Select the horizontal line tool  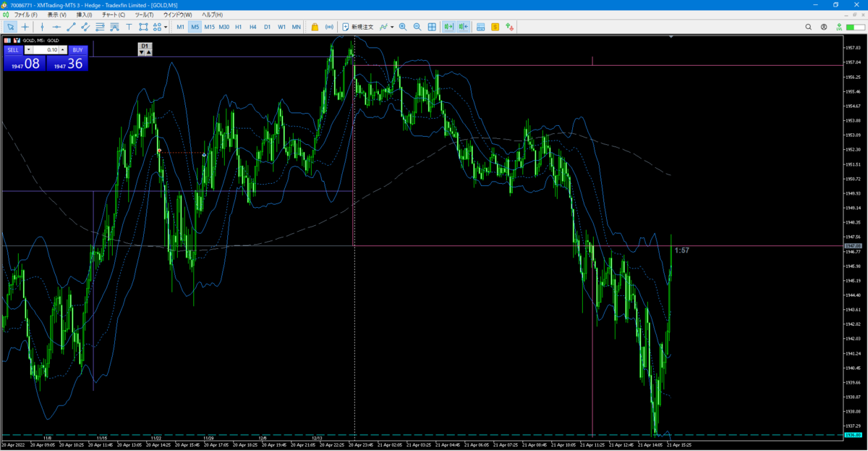pyautogui.click(x=56, y=27)
